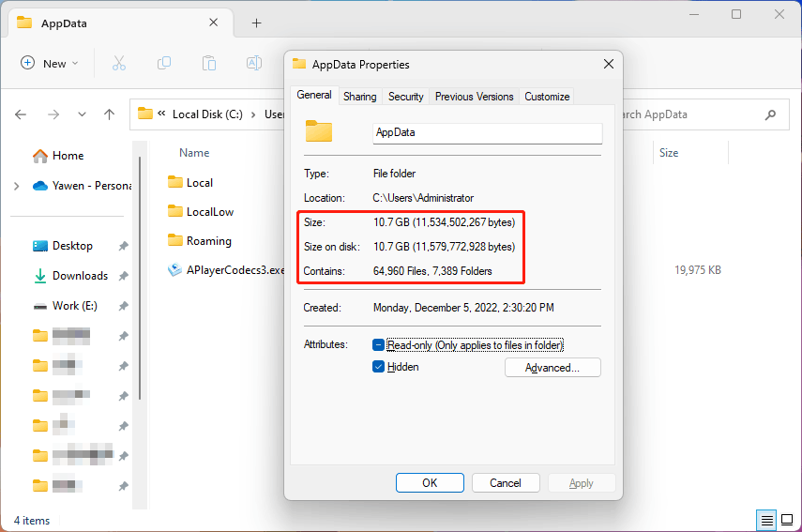Open recent locations dropdown chevron

coord(82,114)
